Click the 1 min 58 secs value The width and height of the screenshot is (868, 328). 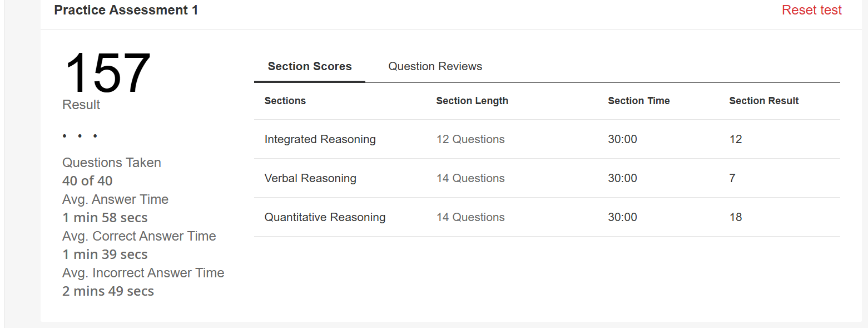105,218
